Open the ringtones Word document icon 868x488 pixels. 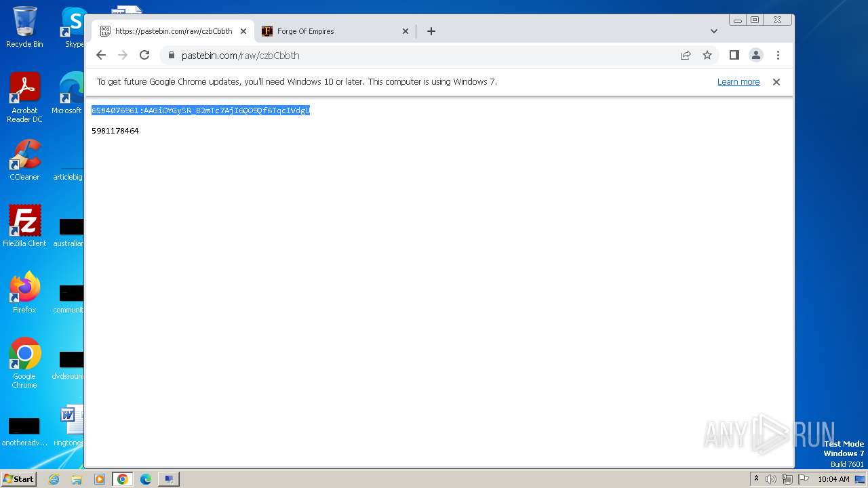pos(71,426)
